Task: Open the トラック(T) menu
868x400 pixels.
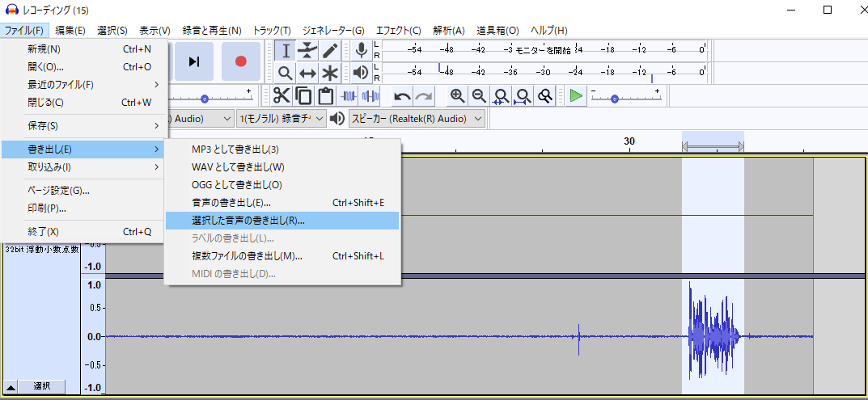Action: [x=272, y=31]
